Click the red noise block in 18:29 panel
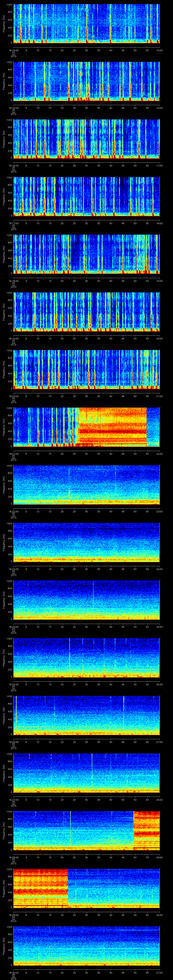Image resolution: width=173 pixels, height=980 pixels. [x=41, y=888]
